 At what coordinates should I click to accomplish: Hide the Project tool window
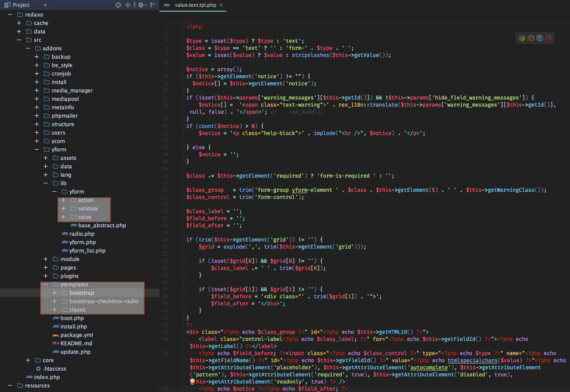(x=153, y=5)
